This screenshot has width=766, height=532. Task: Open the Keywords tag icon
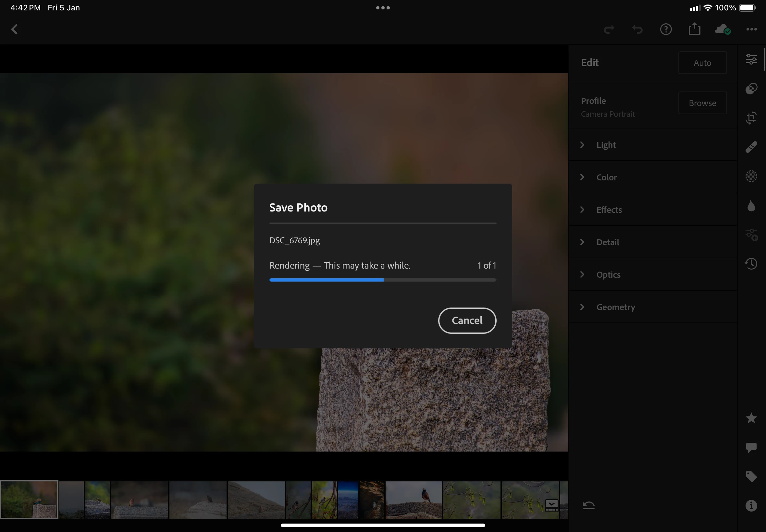pos(751,476)
